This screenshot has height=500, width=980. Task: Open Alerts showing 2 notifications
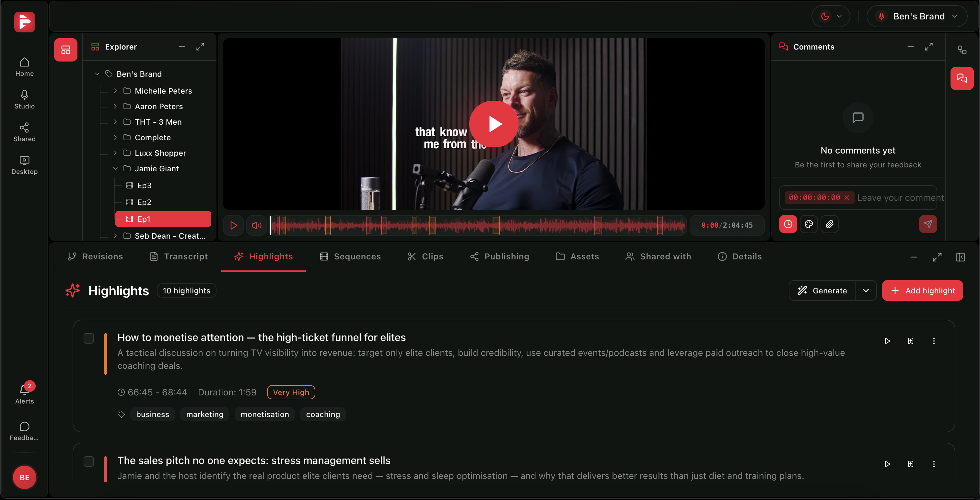point(24,393)
